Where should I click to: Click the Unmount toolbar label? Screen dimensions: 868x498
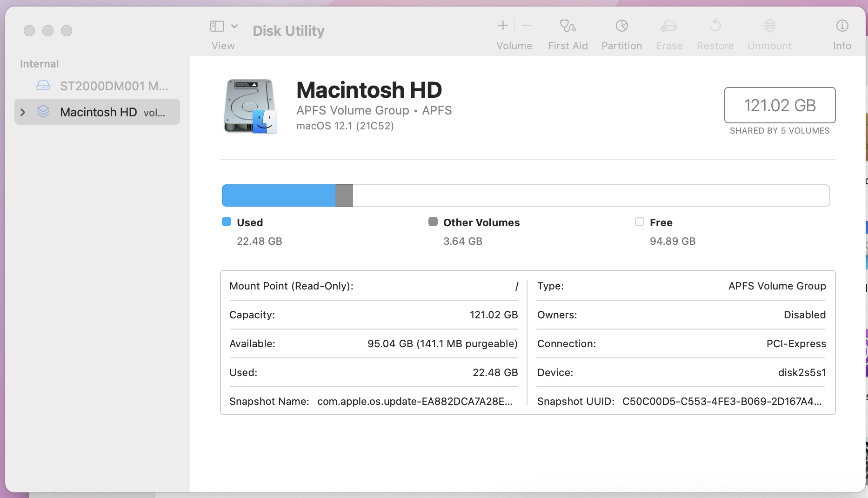[x=769, y=46]
